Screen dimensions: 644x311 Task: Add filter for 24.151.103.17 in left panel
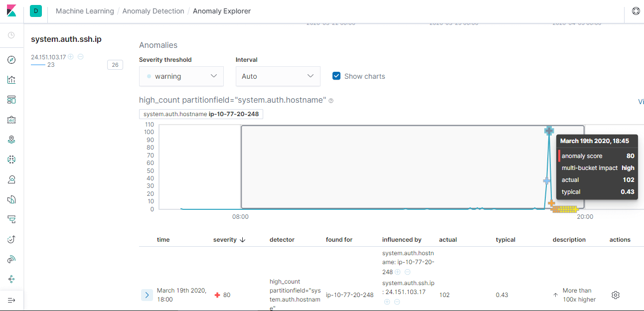point(71,57)
